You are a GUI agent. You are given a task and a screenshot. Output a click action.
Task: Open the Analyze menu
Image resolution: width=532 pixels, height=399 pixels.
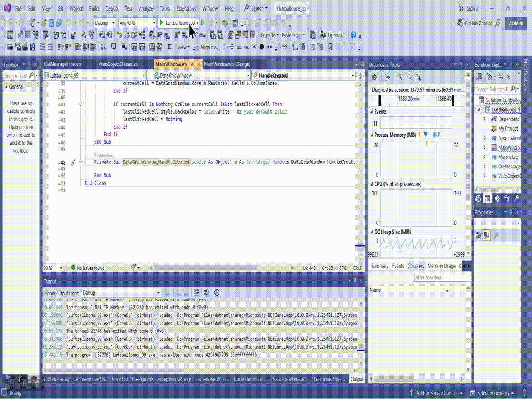pos(146,9)
